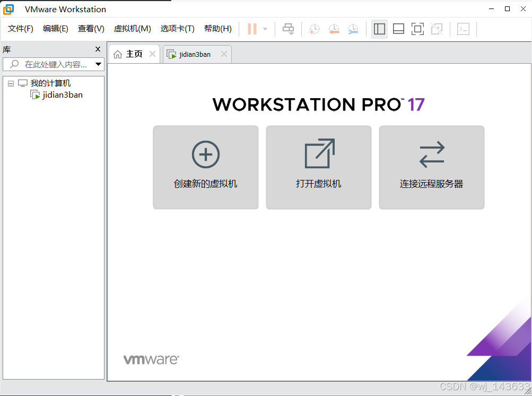Open the 选项卡(T) menu
The height and width of the screenshot is (396, 532).
pyautogui.click(x=178, y=29)
